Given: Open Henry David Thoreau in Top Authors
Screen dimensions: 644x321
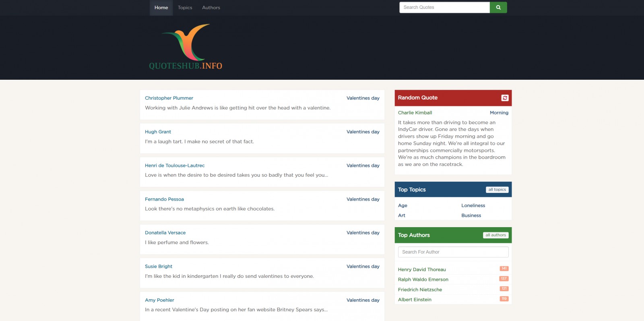Looking at the screenshot, I should coord(422,269).
